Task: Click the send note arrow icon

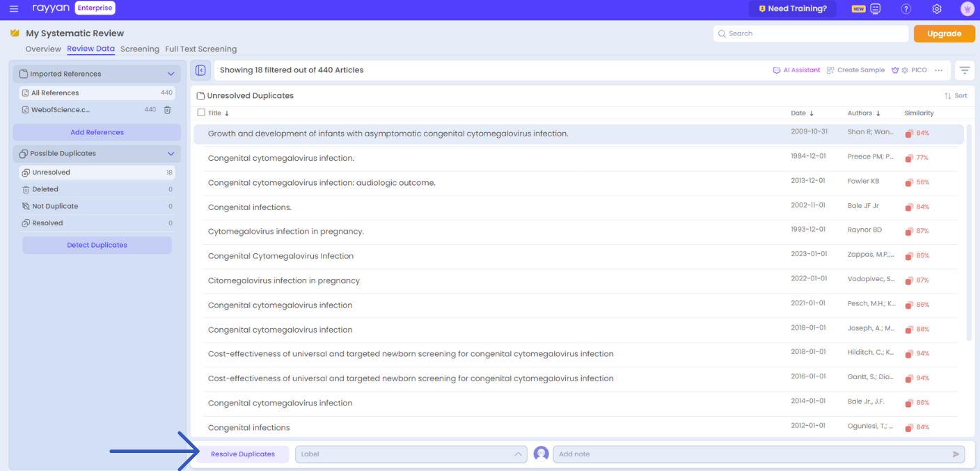Action: point(956,454)
